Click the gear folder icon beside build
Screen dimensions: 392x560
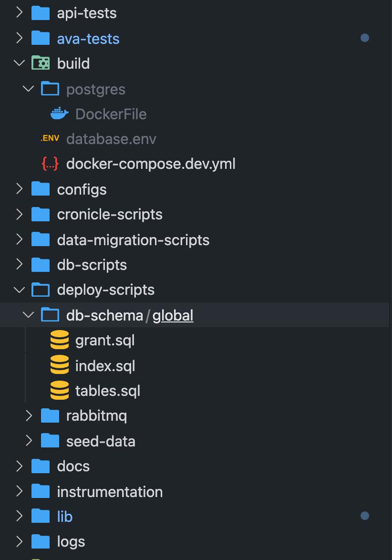coord(40,62)
